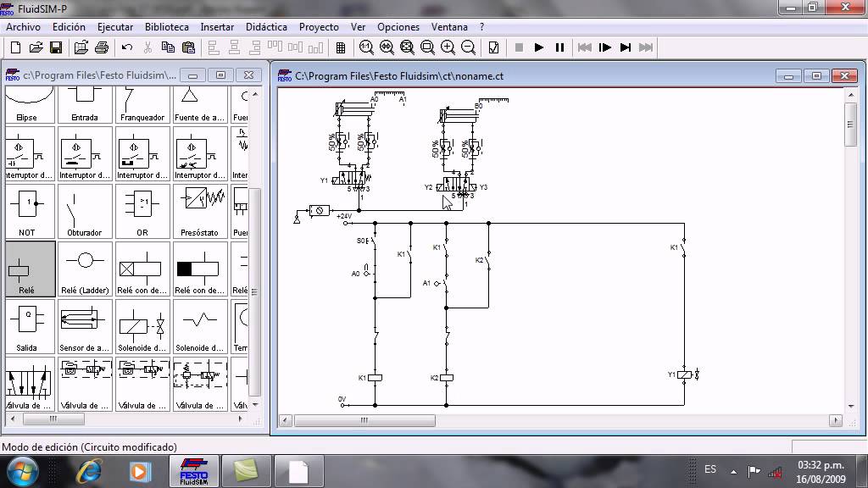Select the Salida library component
The image size is (868, 488).
(x=31, y=326)
